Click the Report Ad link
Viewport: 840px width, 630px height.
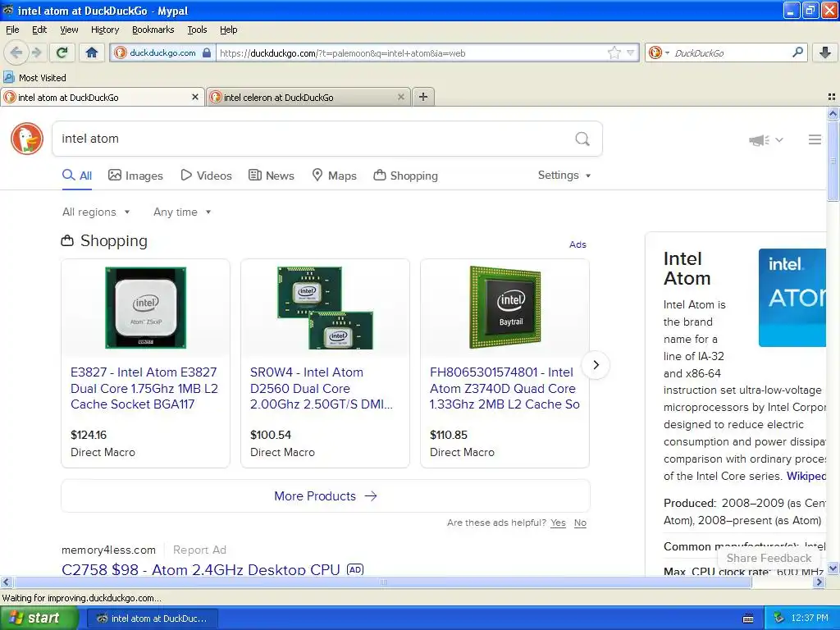click(x=199, y=550)
